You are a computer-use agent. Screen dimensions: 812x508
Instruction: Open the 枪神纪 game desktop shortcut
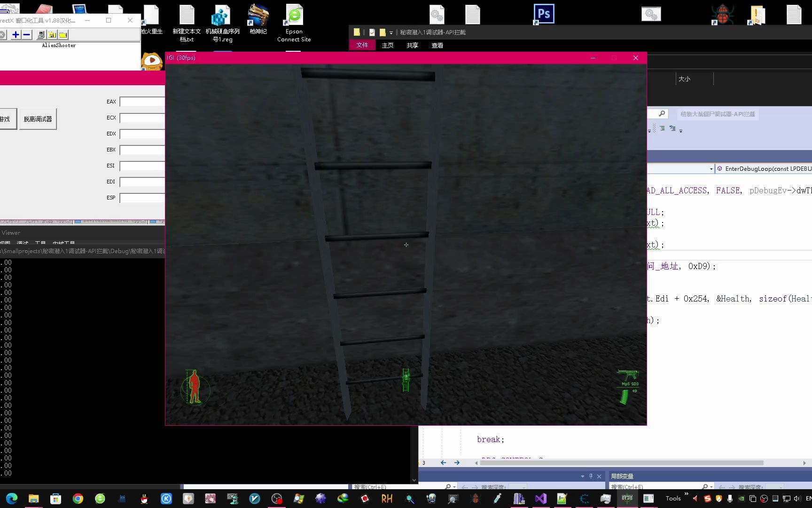pyautogui.click(x=258, y=20)
